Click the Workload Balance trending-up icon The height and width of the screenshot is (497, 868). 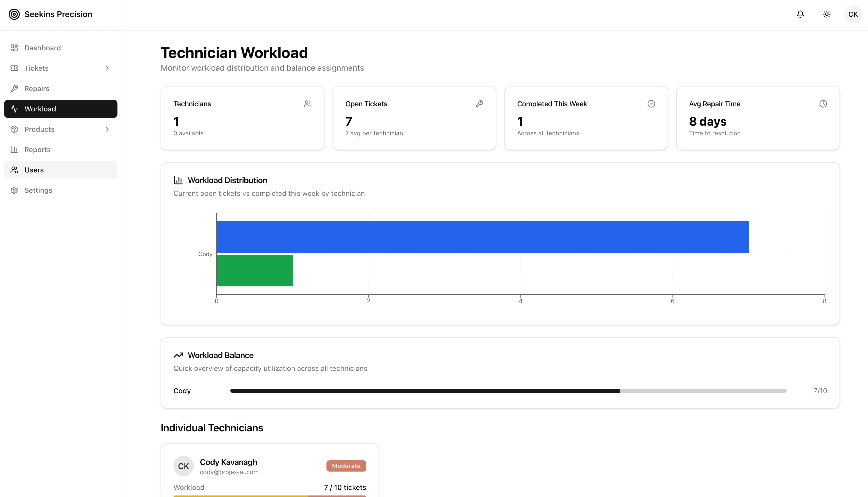point(178,355)
